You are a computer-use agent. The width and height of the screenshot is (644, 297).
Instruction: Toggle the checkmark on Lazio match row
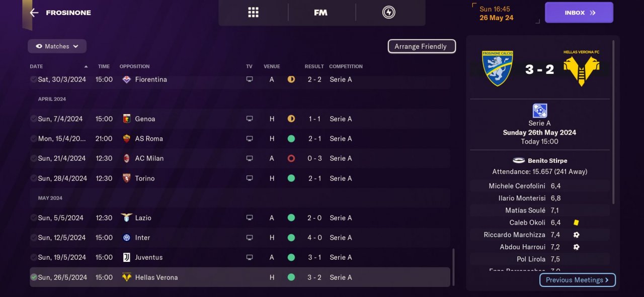pyautogui.click(x=34, y=218)
